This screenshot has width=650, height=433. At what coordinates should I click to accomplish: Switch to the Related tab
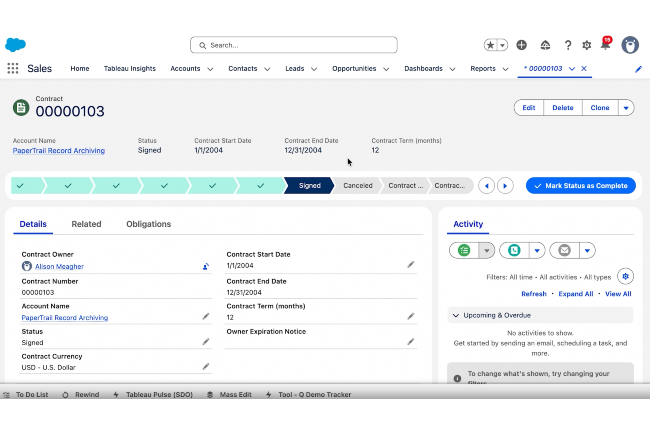pos(86,224)
